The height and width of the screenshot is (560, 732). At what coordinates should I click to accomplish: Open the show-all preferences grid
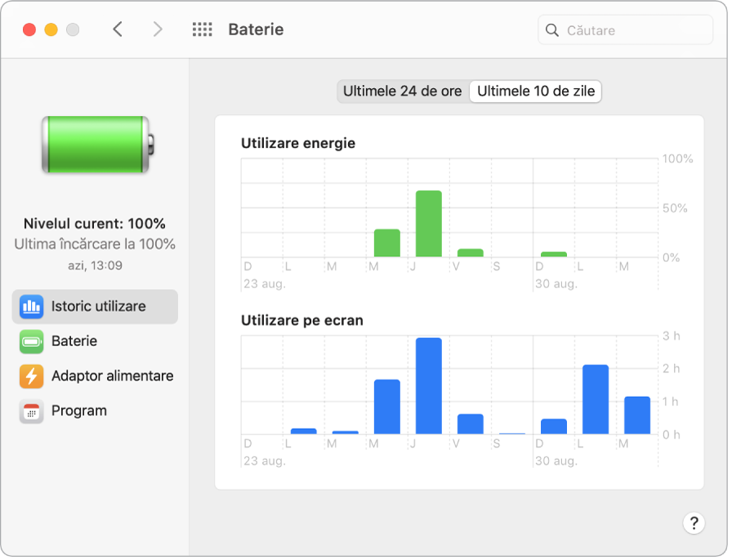point(202,29)
